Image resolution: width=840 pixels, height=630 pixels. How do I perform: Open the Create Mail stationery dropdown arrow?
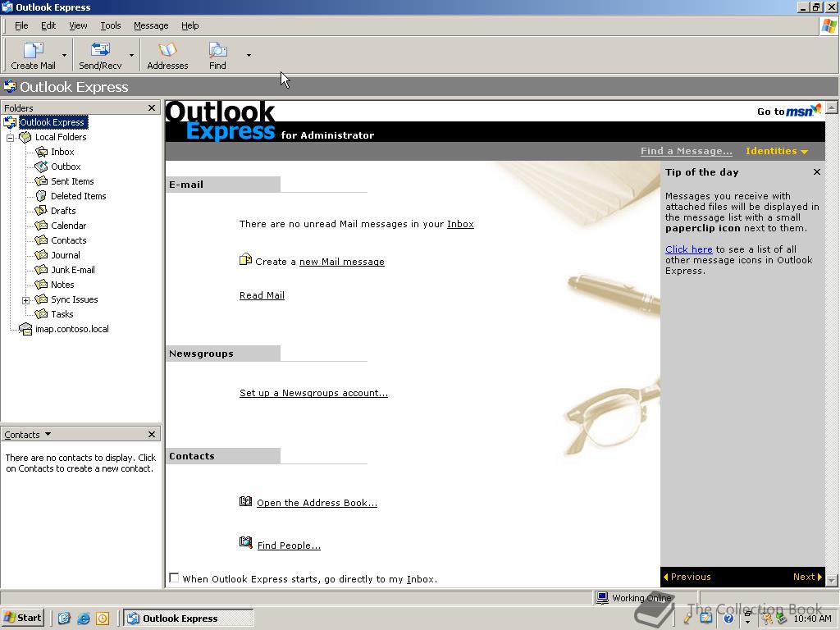pos(64,55)
